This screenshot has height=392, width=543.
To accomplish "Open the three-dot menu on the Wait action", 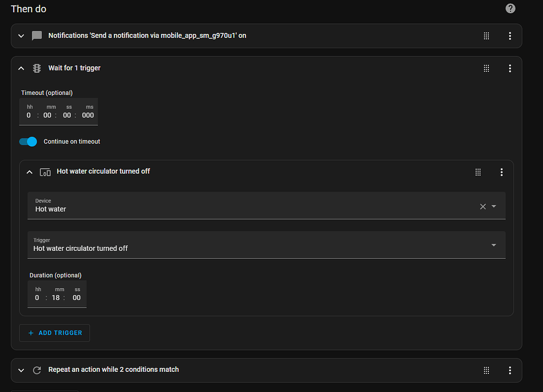I will [510, 68].
